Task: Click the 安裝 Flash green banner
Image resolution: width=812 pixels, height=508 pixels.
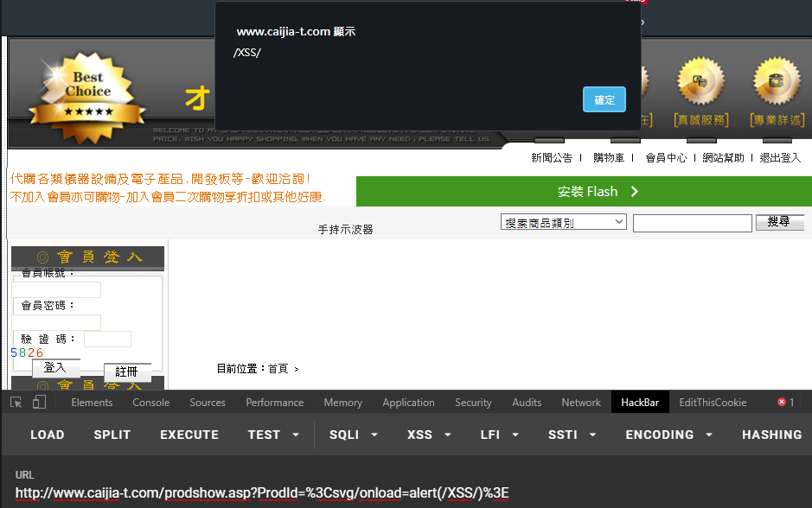Action: pos(585,192)
